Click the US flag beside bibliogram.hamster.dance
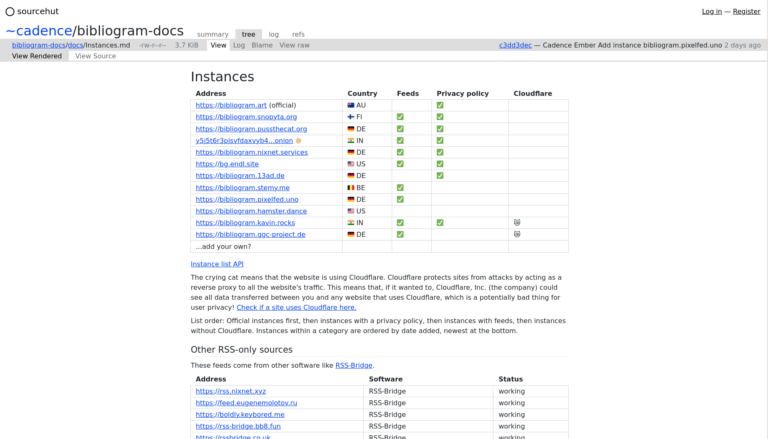This screenshot has height=439, width=768. 351,211
